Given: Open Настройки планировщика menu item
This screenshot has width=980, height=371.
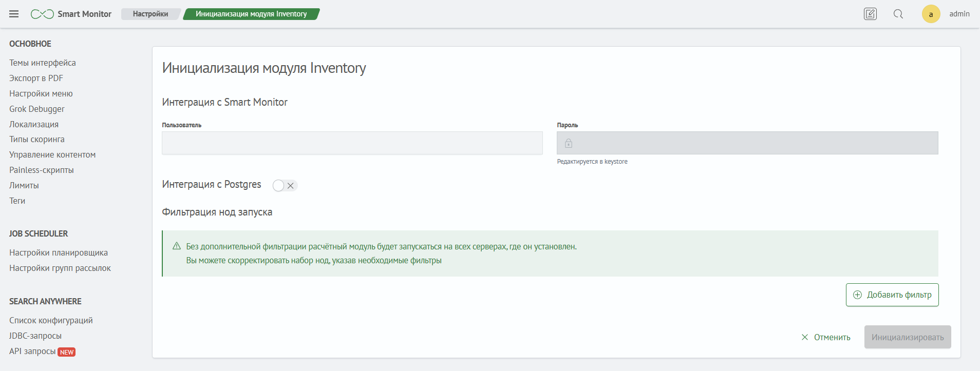Looking at the screenshot, I should pyautogui.click(x=59, y=252).
